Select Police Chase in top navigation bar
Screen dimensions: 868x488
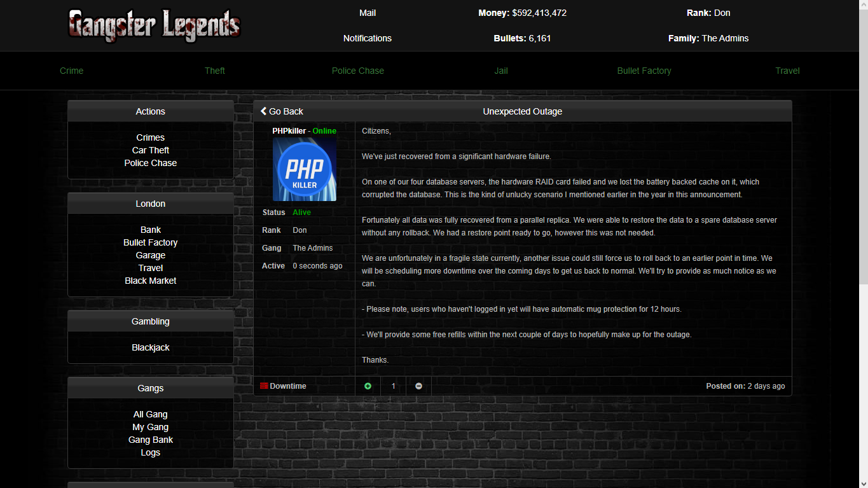pyautogui.click(x=358, y=71)
